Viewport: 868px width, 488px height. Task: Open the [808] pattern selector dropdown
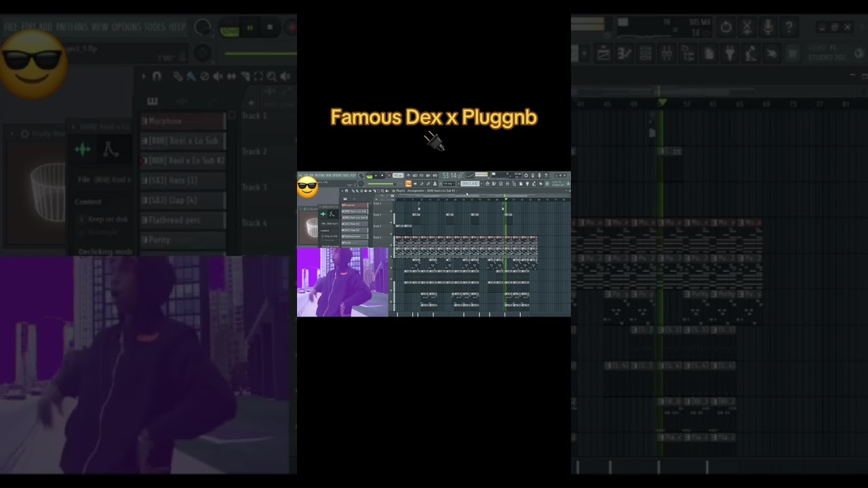pos(470,184)
